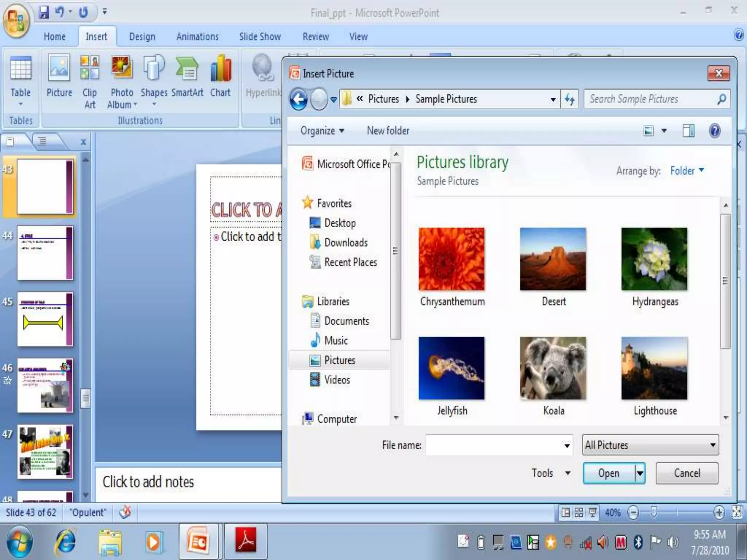This screenshot has width=747, height=560.
Task: Expand the Arrange by Folder dropdown
Action: click(687, 171)
